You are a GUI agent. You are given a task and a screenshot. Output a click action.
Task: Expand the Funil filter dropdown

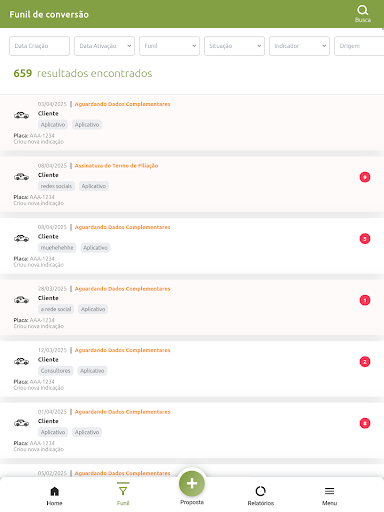coord(169,46)
